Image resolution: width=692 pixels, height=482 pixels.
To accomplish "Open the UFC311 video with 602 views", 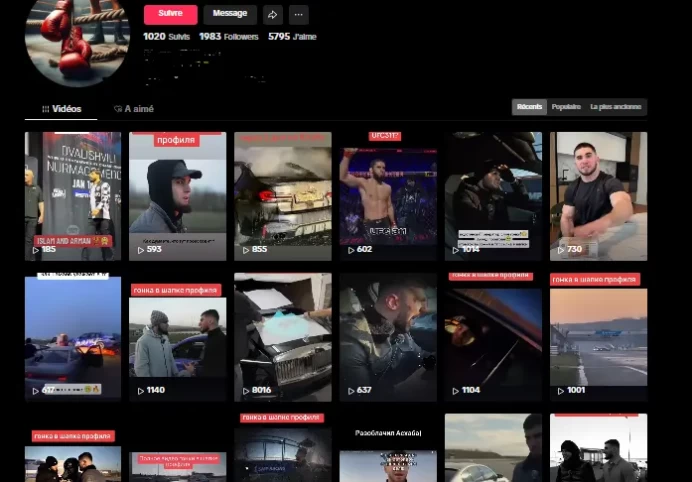I will [388, 196].
